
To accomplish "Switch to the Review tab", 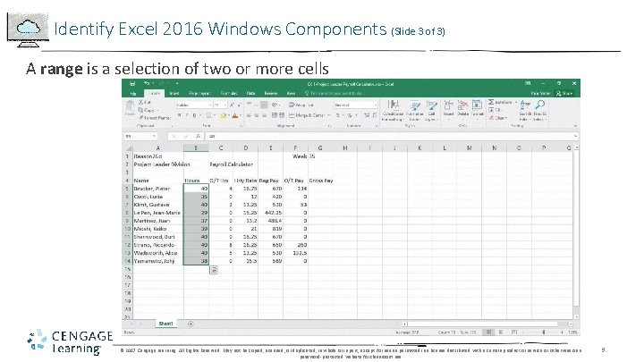I will click(271, 94).
